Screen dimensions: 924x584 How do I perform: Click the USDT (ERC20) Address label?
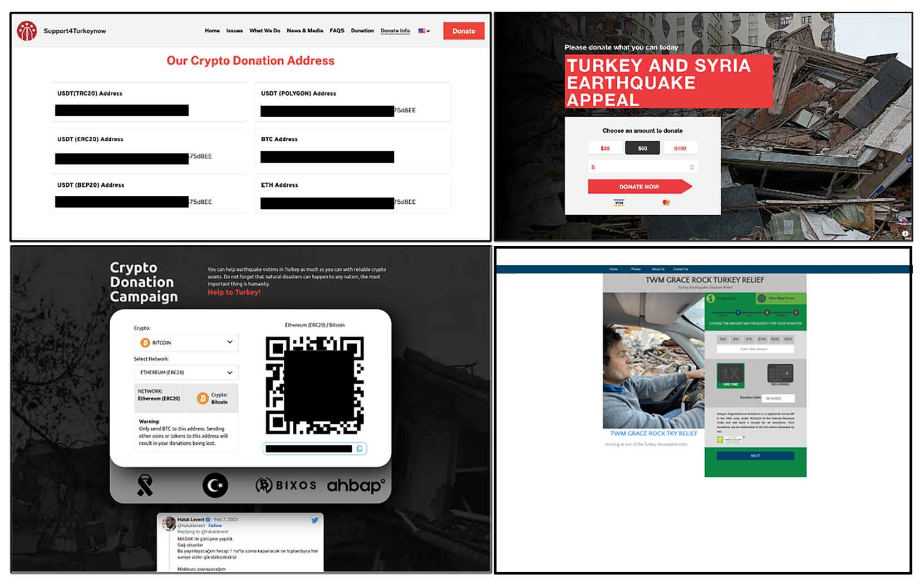coord(90,139)
